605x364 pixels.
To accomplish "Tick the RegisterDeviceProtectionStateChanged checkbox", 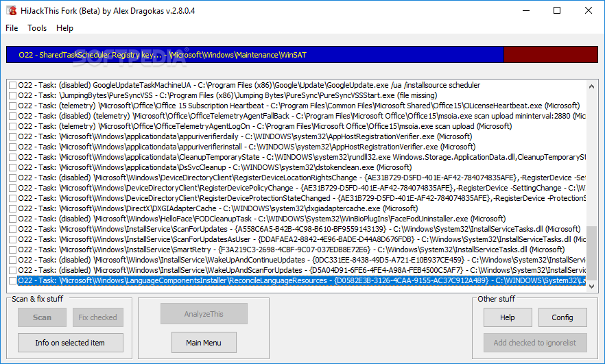I will coord(13,198).
